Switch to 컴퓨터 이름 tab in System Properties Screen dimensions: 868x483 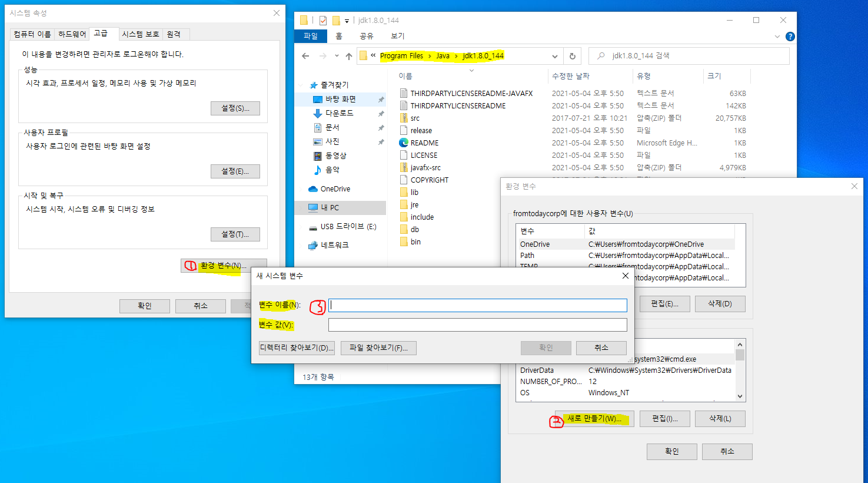click(33, 34)
